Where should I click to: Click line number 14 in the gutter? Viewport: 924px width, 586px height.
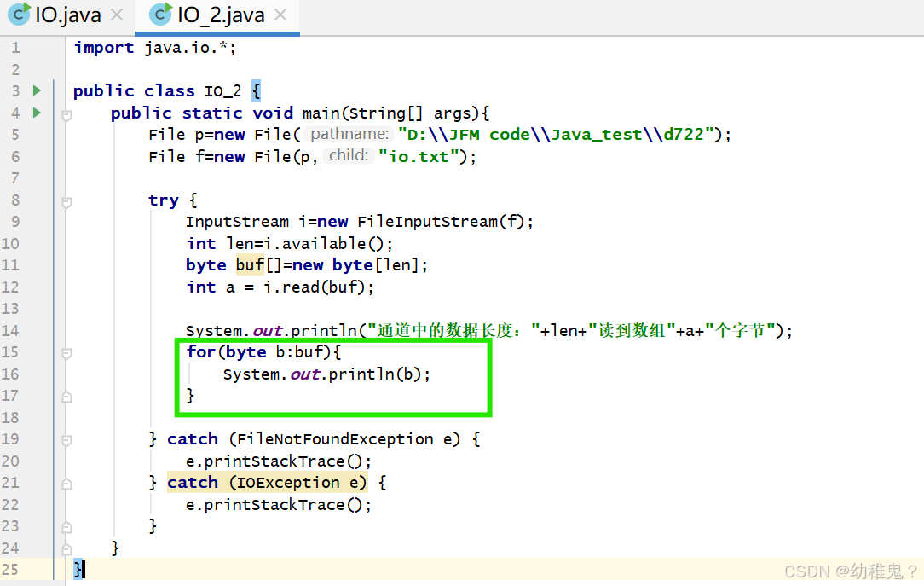pos(10,331)
